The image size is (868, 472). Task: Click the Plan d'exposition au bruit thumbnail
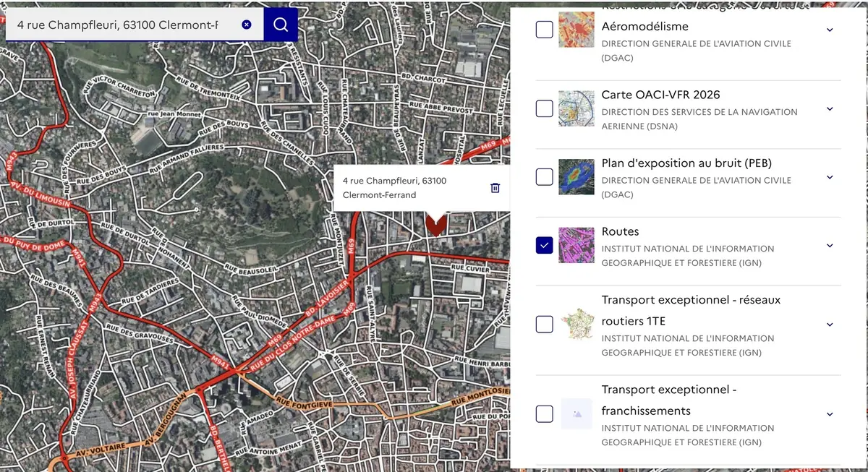pos(576,177)
